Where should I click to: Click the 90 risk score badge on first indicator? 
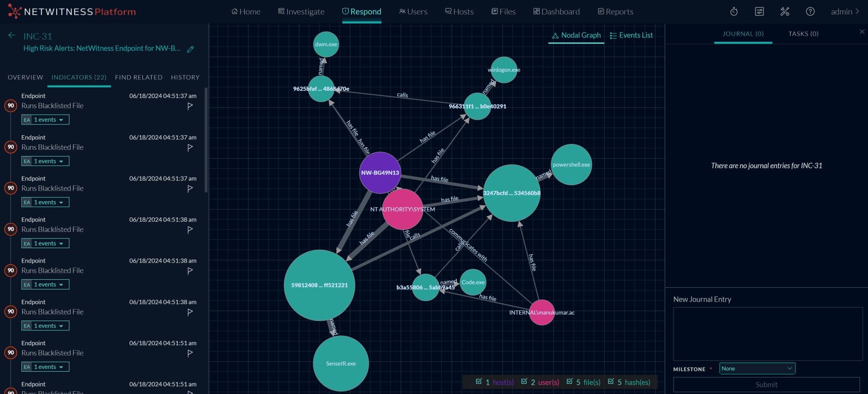11,105
